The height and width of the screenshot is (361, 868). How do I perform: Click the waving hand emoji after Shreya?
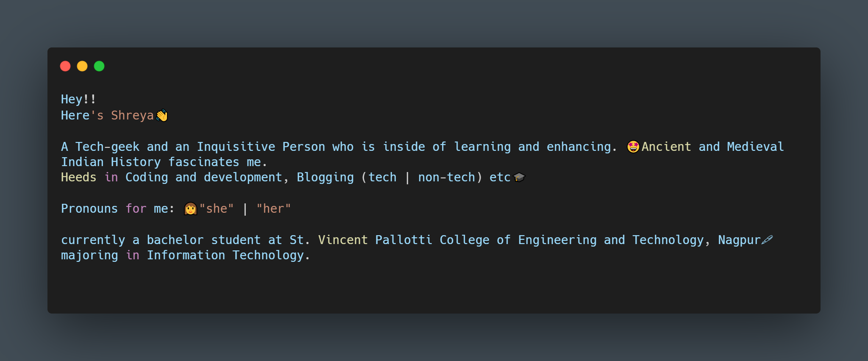pos(162,115)
